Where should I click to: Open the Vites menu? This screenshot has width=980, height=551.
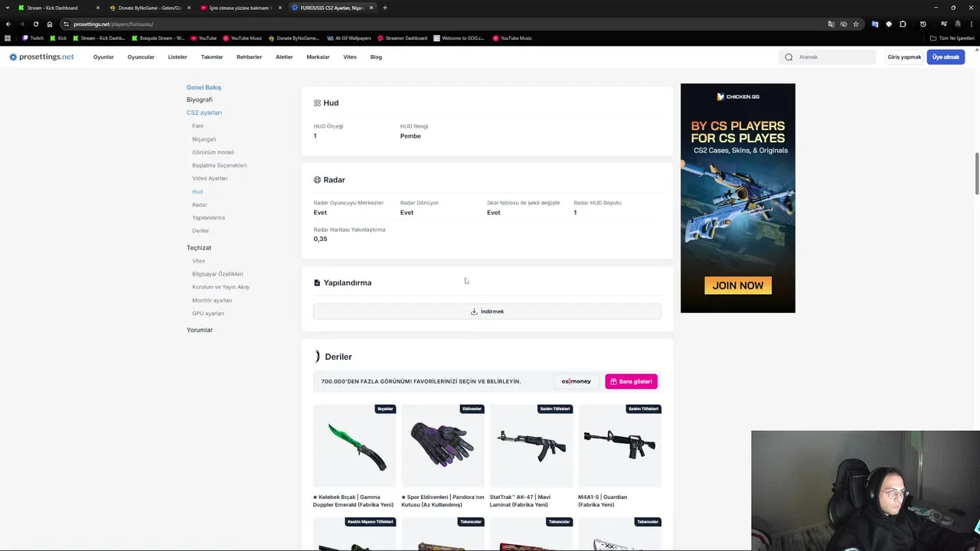click(x=350, y=57)
